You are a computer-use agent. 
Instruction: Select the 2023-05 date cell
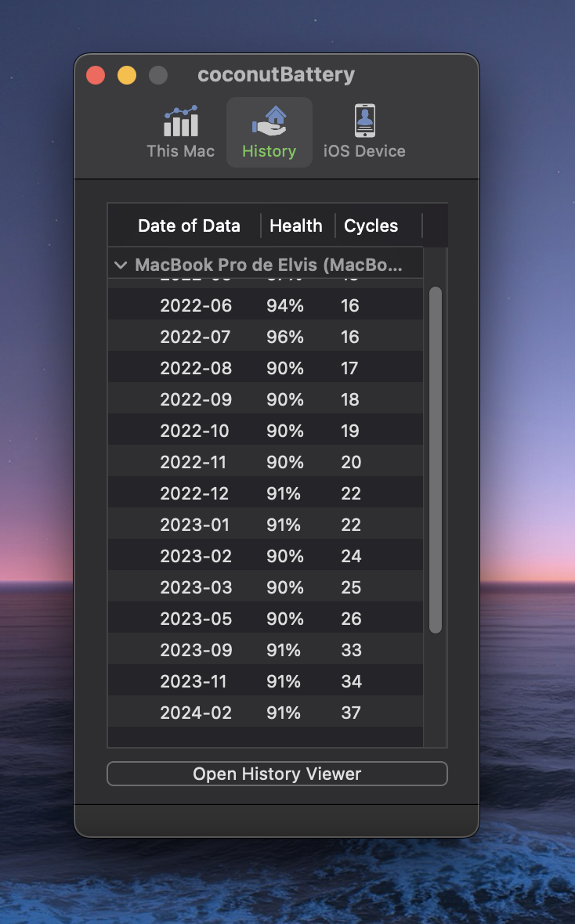[x=196, y=619]
